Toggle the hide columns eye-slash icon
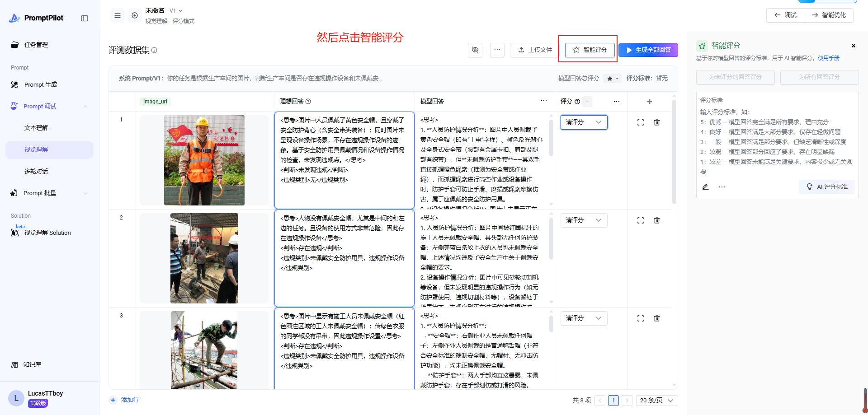This screenshot has height=415, width=868. (x=475, y=50)
